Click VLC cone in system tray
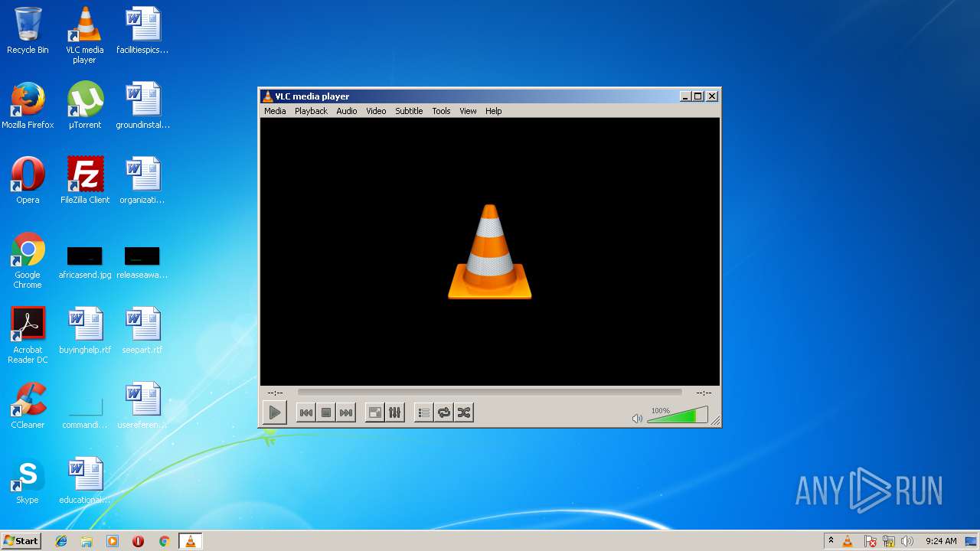 [848, 541]
